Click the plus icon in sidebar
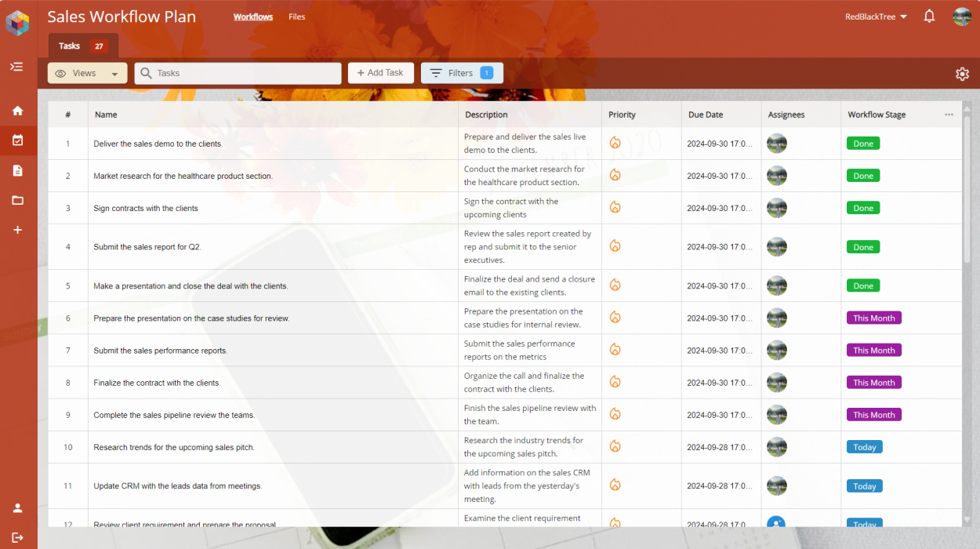 click(17, 230)
